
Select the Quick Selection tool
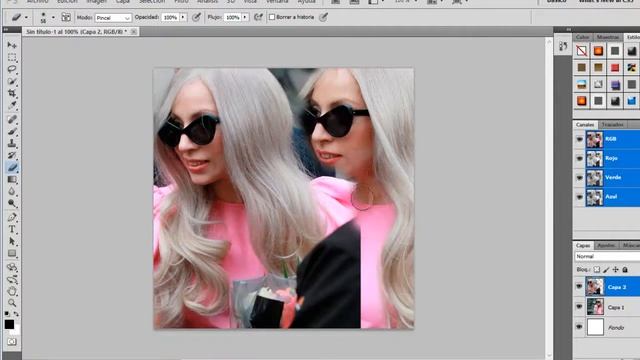tap(12, 81)
